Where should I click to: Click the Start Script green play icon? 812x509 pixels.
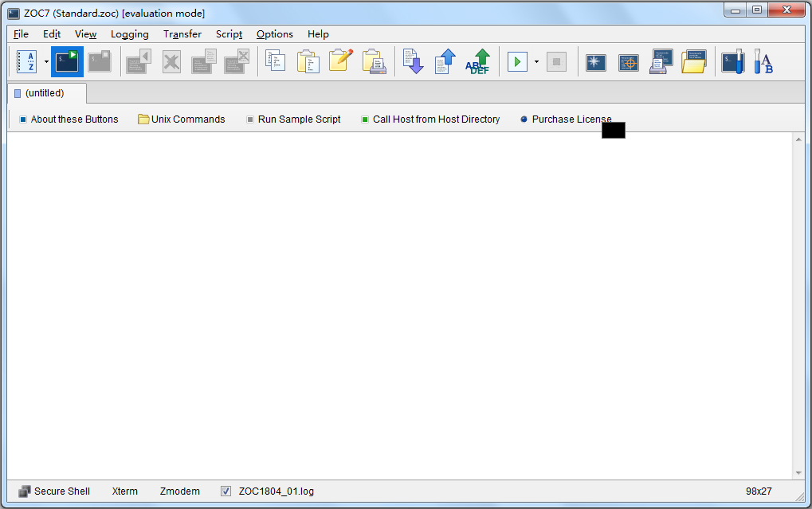pos(517,61)
